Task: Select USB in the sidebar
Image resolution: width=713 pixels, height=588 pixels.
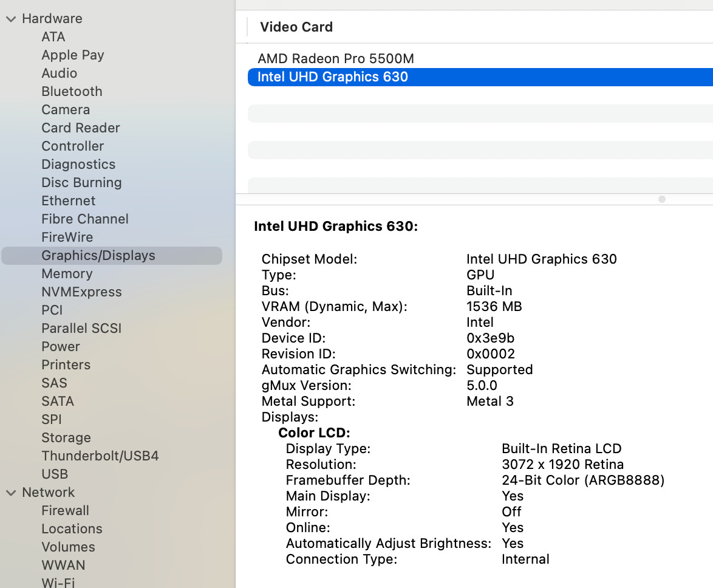Action: (x=55, y=473)
